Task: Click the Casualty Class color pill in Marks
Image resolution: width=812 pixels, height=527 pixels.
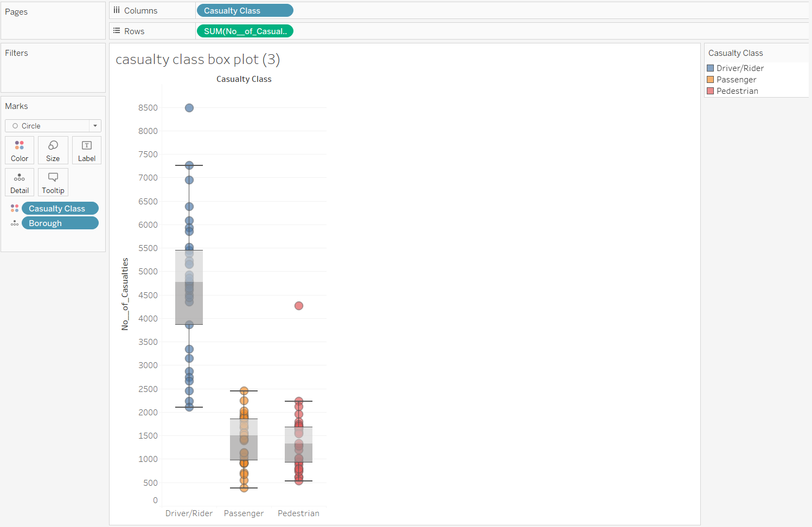Action: pyautogui.click(x=60, y=208)
